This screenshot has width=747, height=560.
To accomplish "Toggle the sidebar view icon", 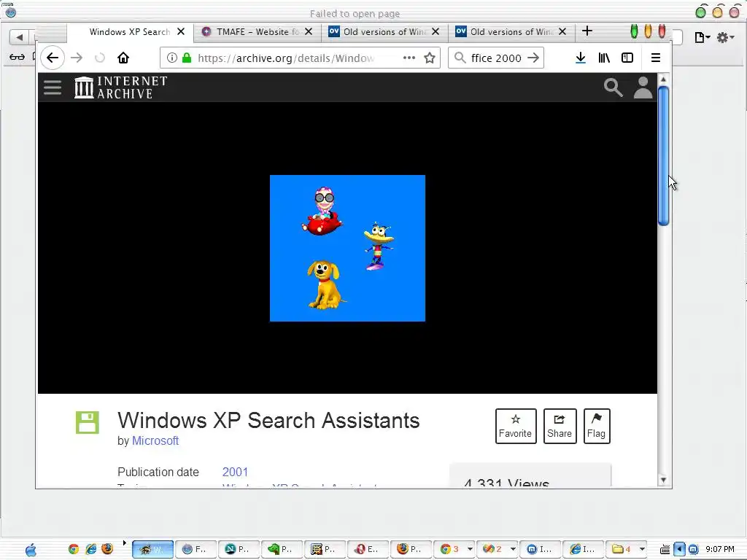I will click(x=627, y=58).
